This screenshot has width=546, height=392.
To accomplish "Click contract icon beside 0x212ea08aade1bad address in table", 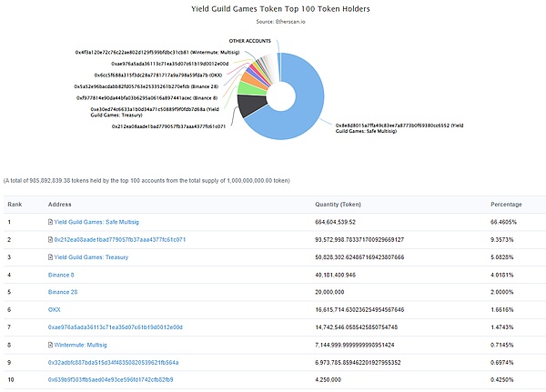I will click(51, 239).
